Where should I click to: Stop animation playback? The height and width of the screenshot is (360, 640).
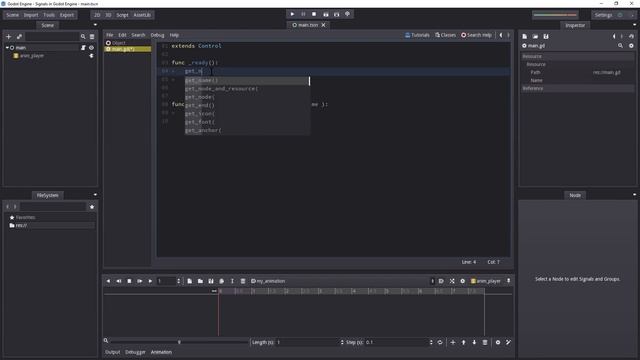click(129, 281)
